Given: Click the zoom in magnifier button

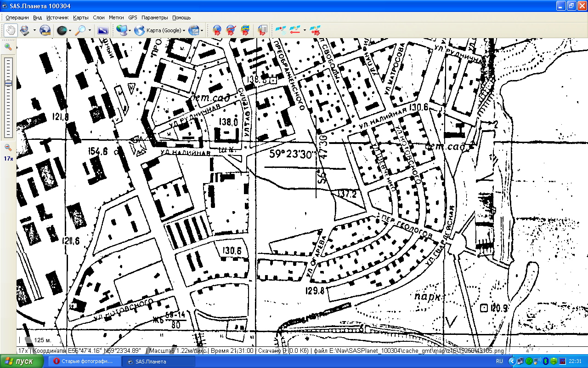Looking at the screenshot, I should coord(8,46).
